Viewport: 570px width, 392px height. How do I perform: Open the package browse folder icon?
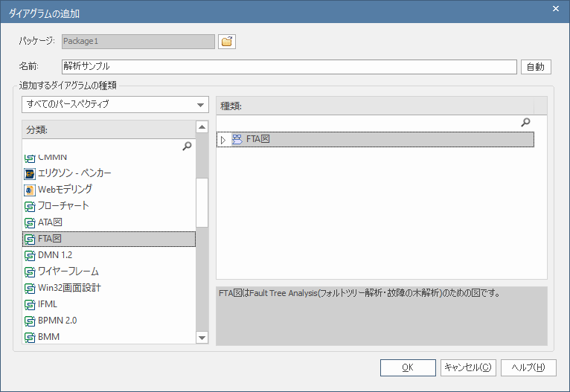[227, 42]
